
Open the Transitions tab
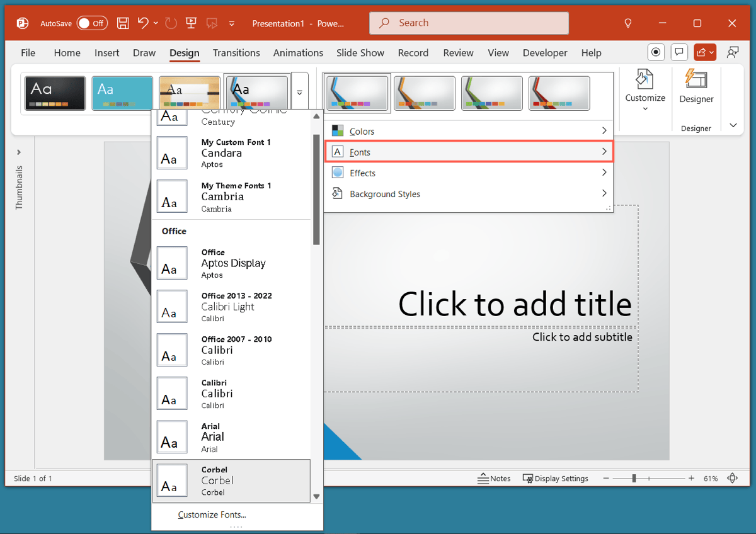[236, 53]
